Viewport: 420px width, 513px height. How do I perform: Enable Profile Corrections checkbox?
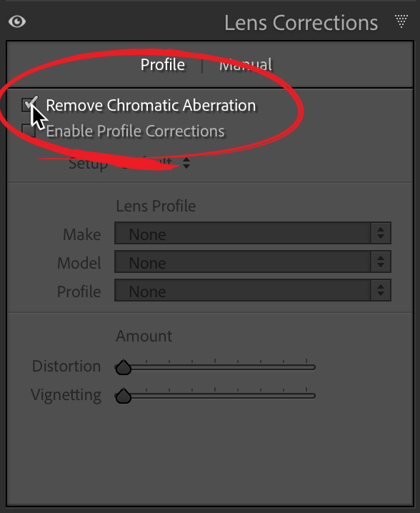point(29,131)
